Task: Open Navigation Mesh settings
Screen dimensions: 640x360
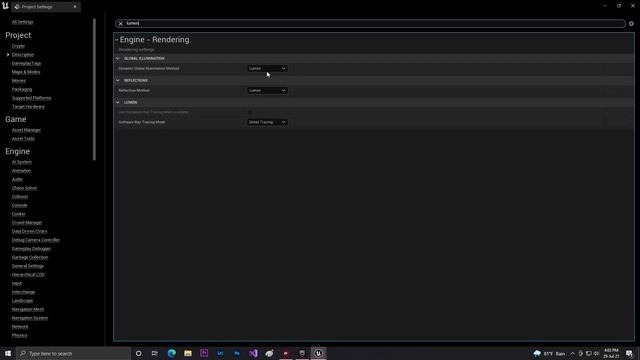Action: [x=28, y=309]
